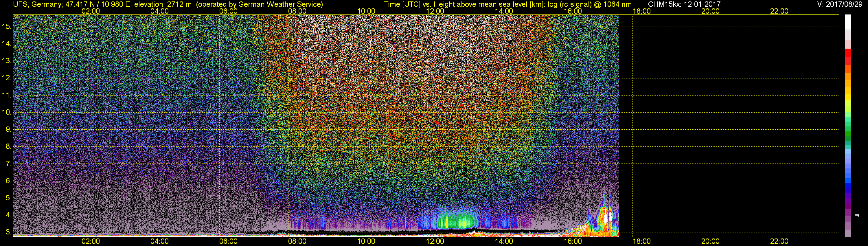Image resolution: width=868 pixels, height=246 pixels.
Task: Click the "3." km height axis label
Action: pos(8,232)
